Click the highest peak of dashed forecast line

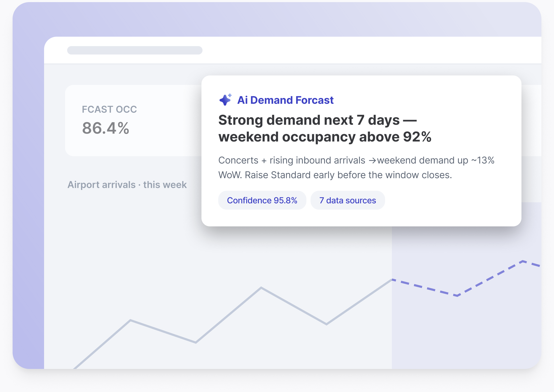[523, 261]
